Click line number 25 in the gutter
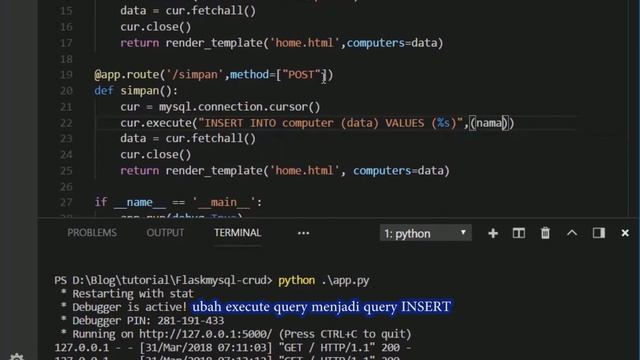This screenshot has width=640, height=360. point(66,171)
